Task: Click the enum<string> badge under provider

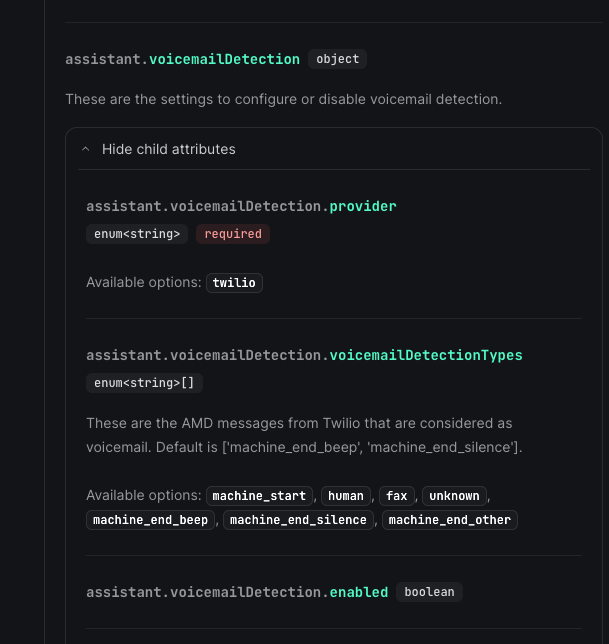Action: pos(137,234)
